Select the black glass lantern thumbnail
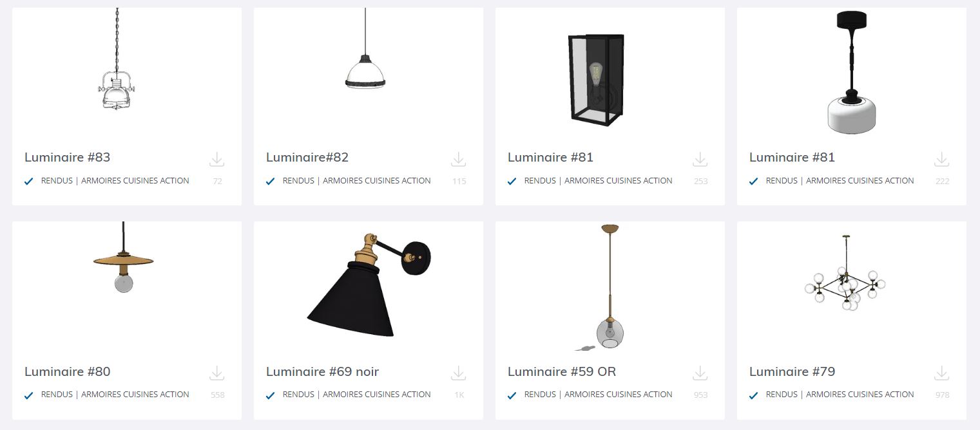This screenshot has width=980, height=430. click(x=596, y=80)
